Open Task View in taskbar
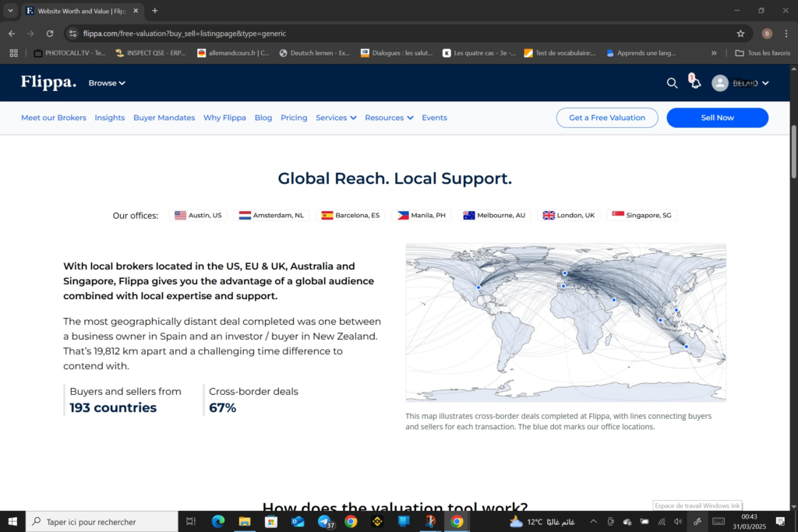The height and width of the screenshot is (532, 798). 191,521
